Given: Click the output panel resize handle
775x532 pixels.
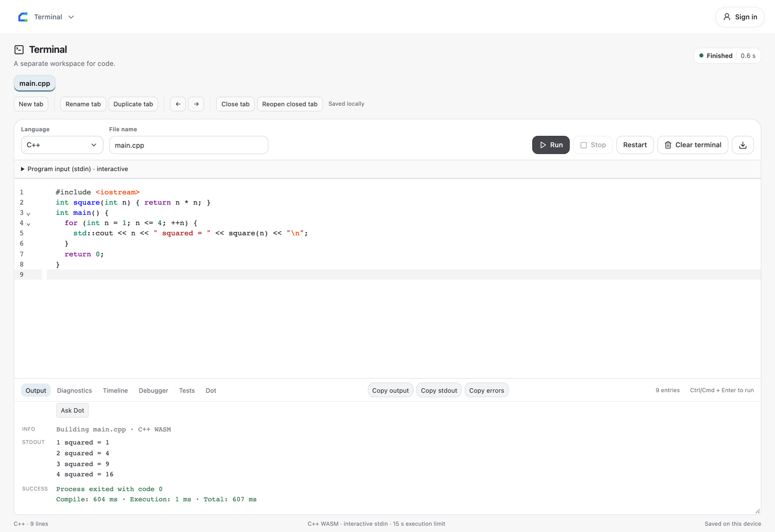Looking at the screenshot, I should (x=757, y=511).
